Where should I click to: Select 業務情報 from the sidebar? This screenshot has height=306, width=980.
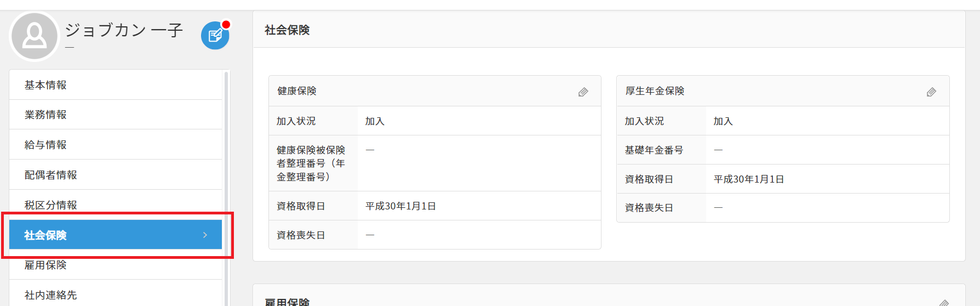point(45,115)
